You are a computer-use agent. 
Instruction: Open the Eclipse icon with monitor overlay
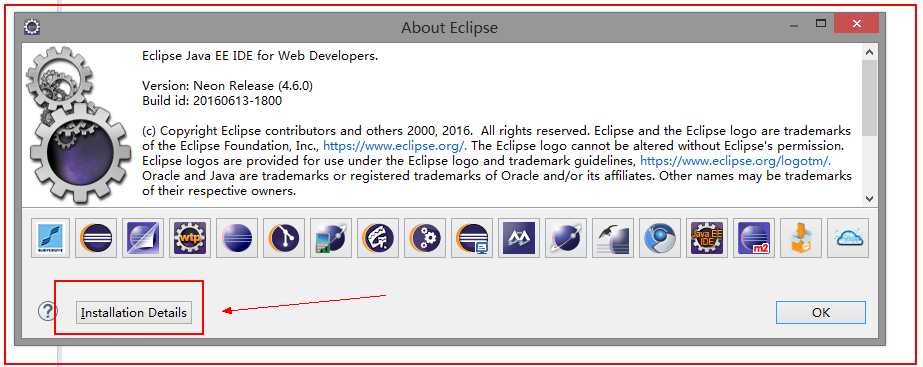pos(472,238)
